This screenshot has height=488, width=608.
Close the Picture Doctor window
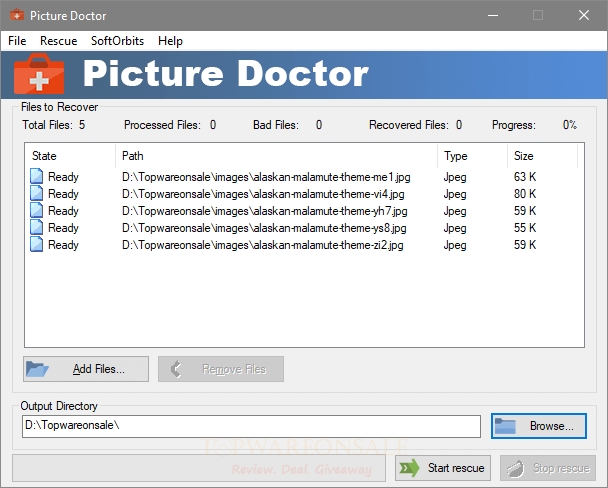tap(584, 15)
